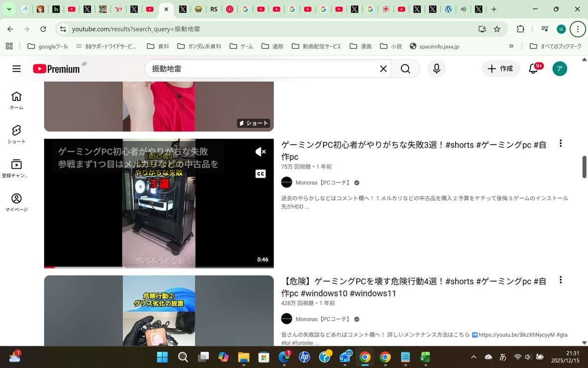Expand the hidden bookmarks overflow chevron
The height and width of the screenshot is (368, 588).
[x=511, y=46]
